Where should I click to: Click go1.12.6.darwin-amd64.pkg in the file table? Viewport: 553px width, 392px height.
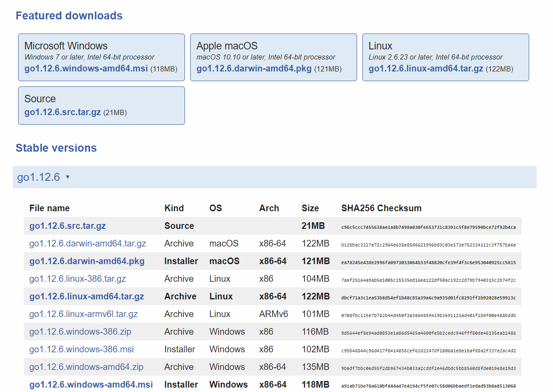click(87, 261)
